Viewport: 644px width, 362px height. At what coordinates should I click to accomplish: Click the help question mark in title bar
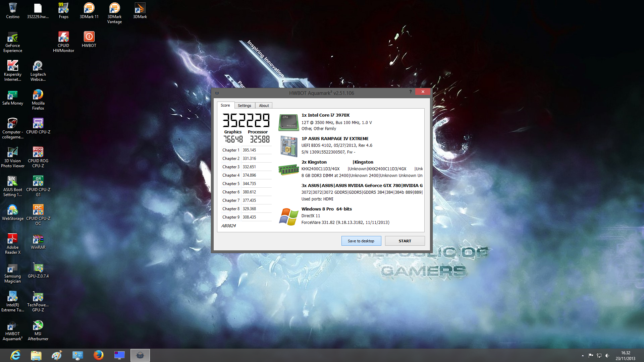pyautogui.click(x=410, y=92)
